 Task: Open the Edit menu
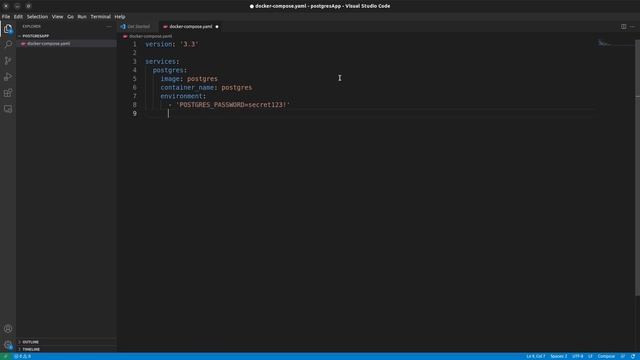(18, 17)
